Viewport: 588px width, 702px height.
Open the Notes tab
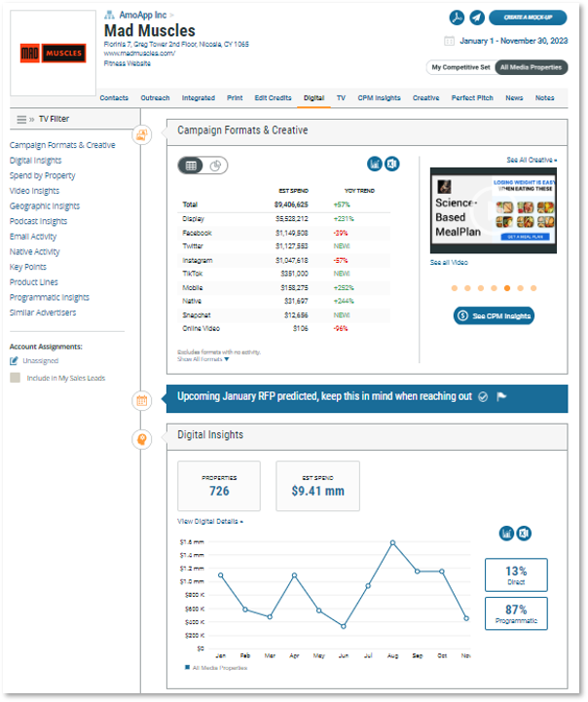coord(544,98)
